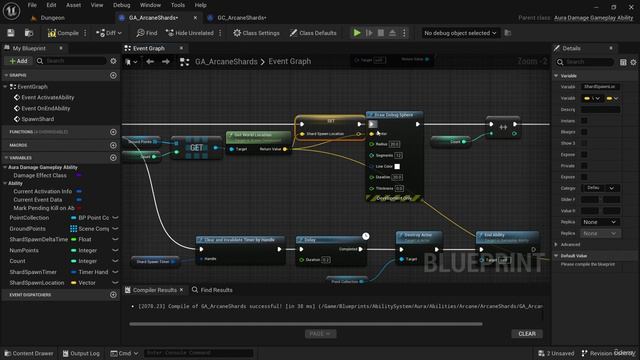The height and width of the screenshot is (360, 640).
Task: Click the Unreal Engine logo icon
Action: (x=11, y=11)
